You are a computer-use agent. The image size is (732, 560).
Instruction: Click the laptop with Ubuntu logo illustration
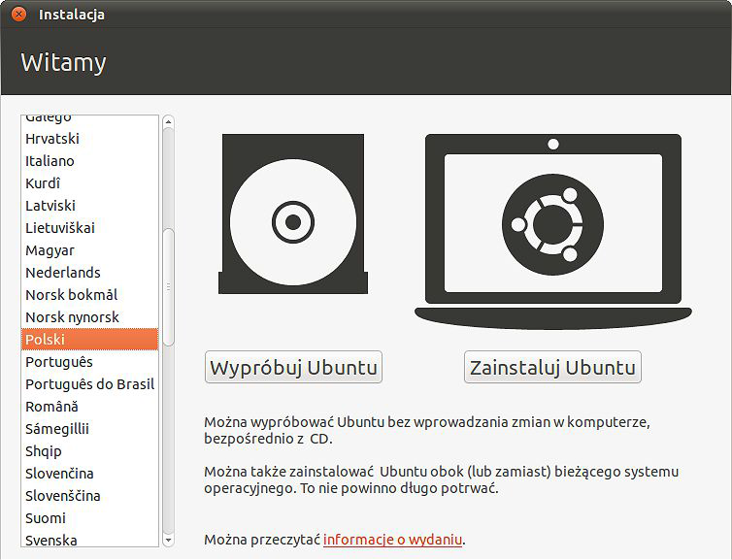tap(553, 231)
